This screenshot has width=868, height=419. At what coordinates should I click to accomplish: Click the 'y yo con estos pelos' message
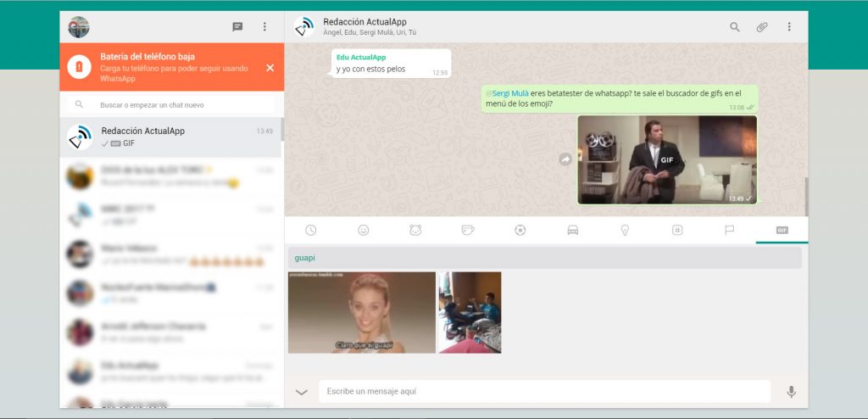coord(371,70)
